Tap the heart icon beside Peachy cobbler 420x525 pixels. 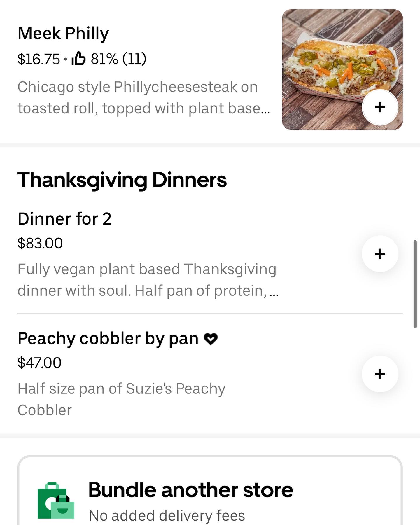(x=211, y=339)
